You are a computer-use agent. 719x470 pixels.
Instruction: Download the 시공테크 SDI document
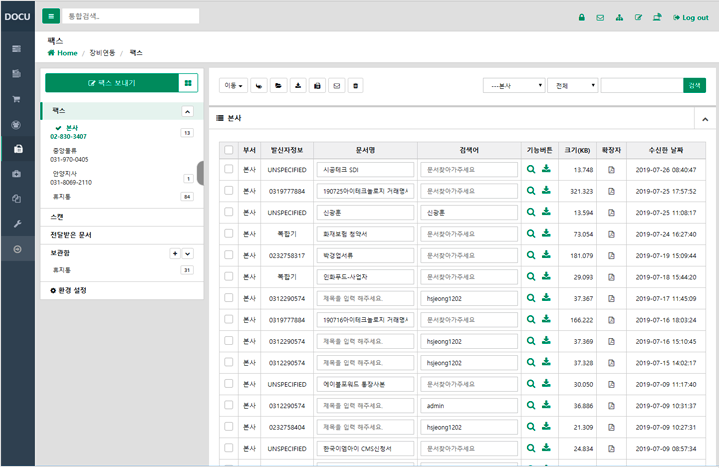click(x=546, y=169)
